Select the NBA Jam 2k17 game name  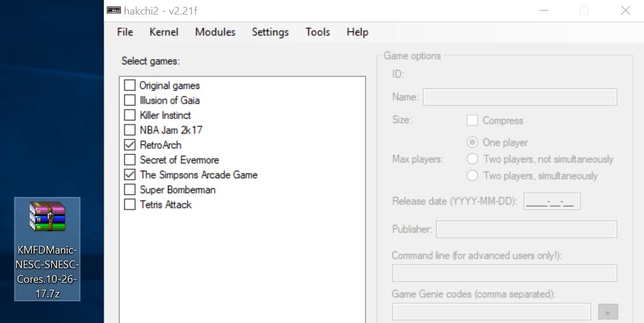click(x=171, y=130)
